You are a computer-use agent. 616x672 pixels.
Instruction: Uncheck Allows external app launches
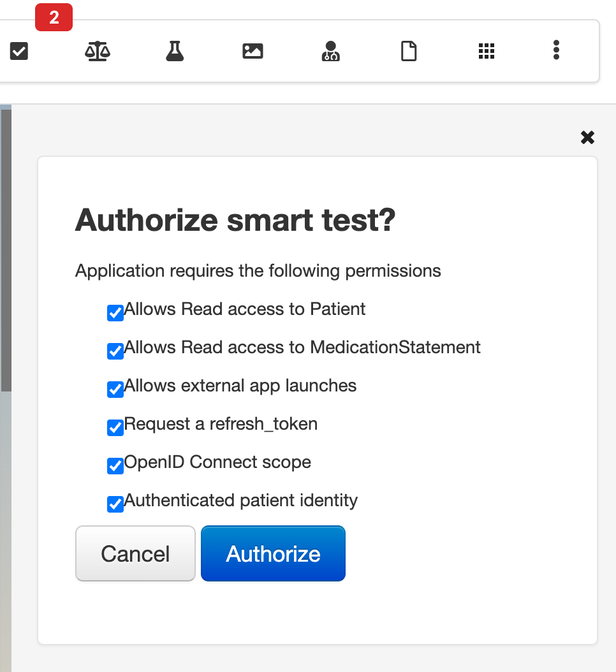click(115, 389)
